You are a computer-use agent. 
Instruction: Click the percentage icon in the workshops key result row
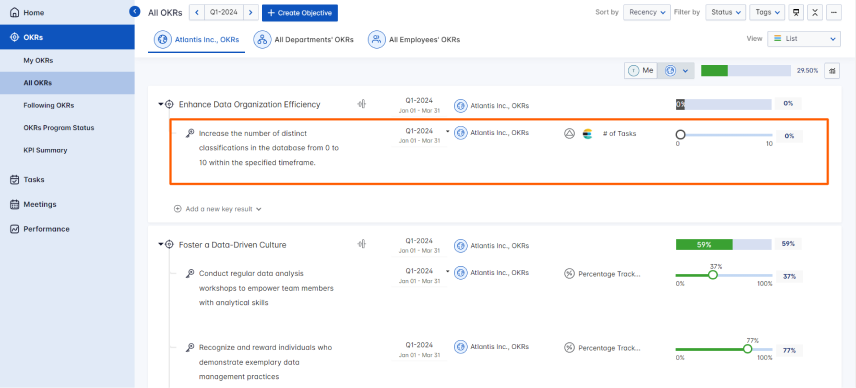[x=569, y=273]
